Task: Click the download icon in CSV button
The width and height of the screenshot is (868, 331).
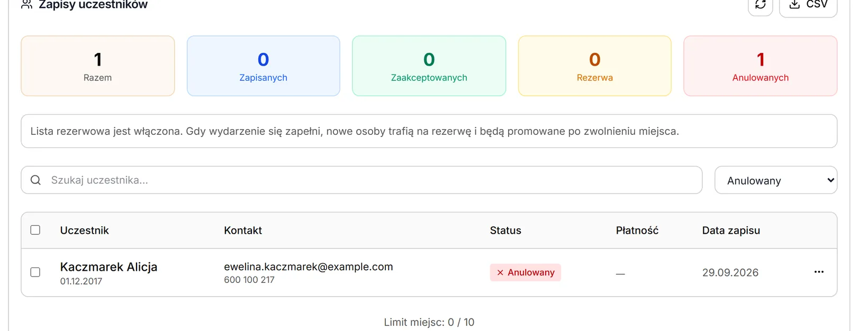Action: (794, 4)
